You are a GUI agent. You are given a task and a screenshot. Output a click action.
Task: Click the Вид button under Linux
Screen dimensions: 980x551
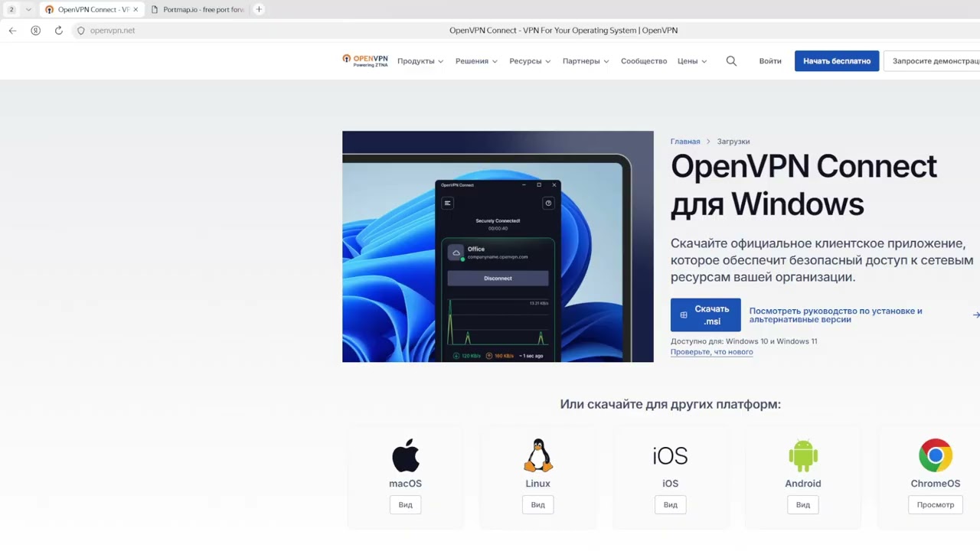click(x=538, y=505)
